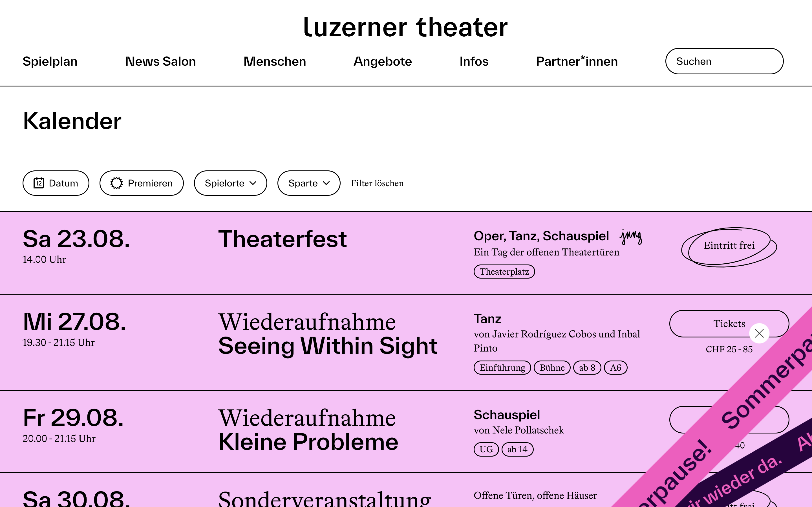Focus the Suchen search field
812x507 pixels.
[x=724, y=61]
